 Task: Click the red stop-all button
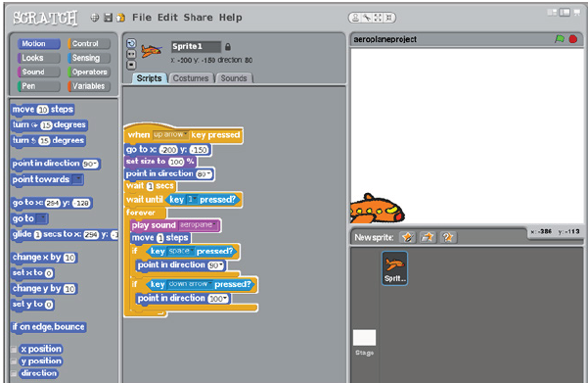click(573, 39)
